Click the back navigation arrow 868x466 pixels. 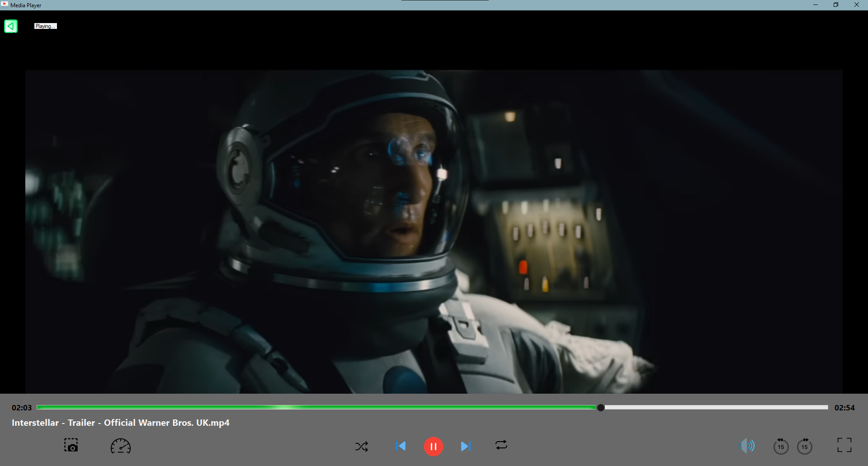coord(11,26)
